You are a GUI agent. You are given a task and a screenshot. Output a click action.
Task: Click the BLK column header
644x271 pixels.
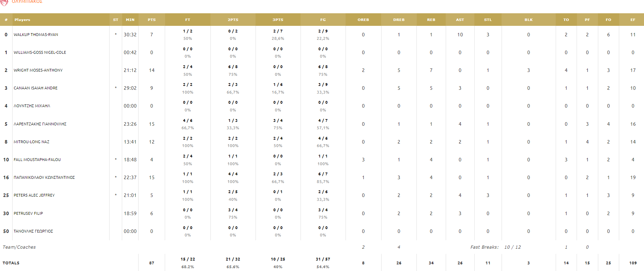click(x=528, y=20)
